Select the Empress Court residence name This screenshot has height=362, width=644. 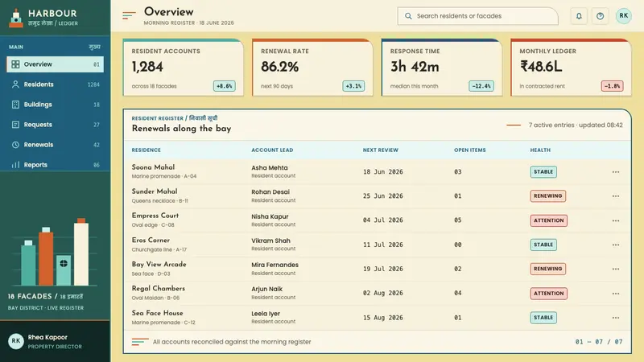(x=155, y=216)
